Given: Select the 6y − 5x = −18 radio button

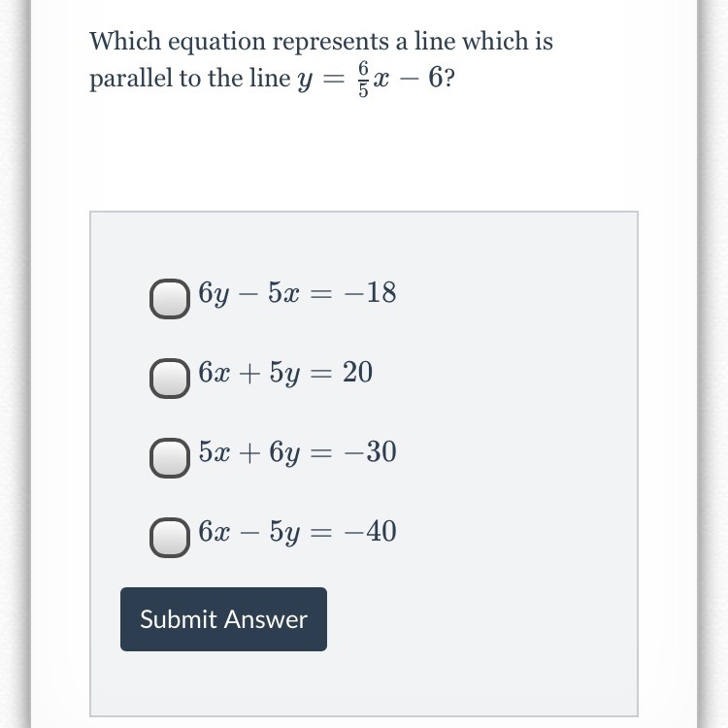Looking at the screenshot, I should (x=170, y=299).
